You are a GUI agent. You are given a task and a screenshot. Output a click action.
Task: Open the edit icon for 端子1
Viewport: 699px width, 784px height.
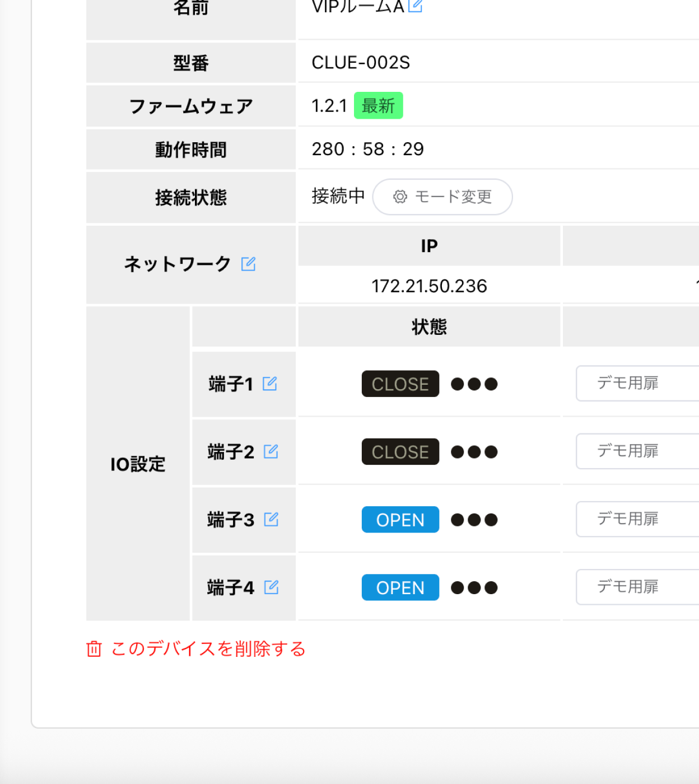[x=270, y=384]
